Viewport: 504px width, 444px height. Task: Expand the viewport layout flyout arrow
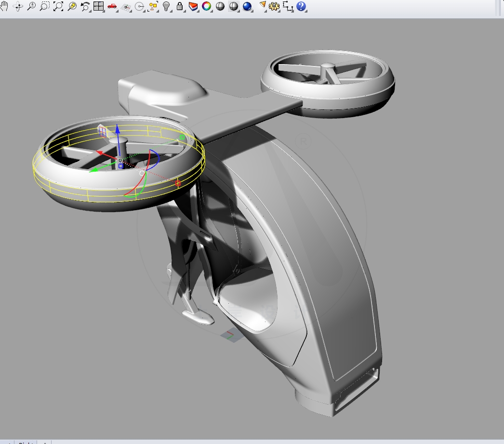(x=104, y=11)
